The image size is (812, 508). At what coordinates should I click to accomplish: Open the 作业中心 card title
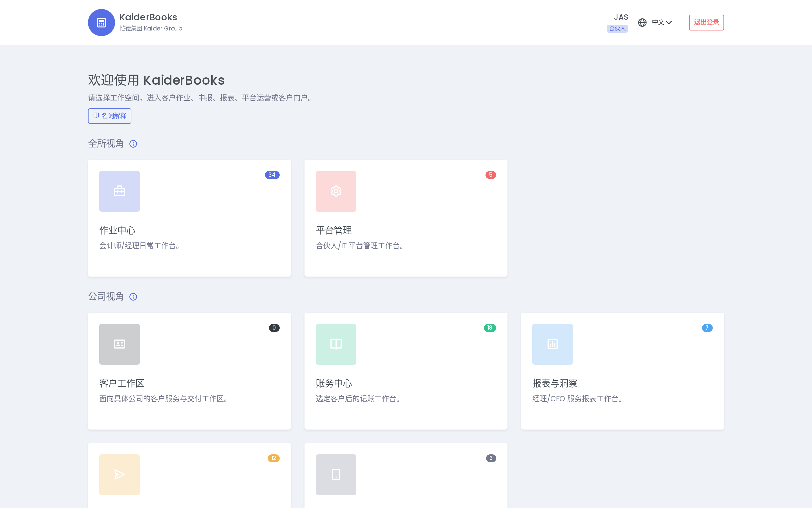click(x=118, y=231)
